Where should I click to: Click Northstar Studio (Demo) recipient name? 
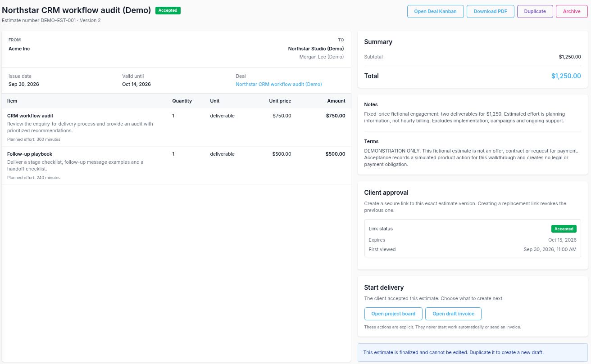pyautogui.click(x=316, y=49)
